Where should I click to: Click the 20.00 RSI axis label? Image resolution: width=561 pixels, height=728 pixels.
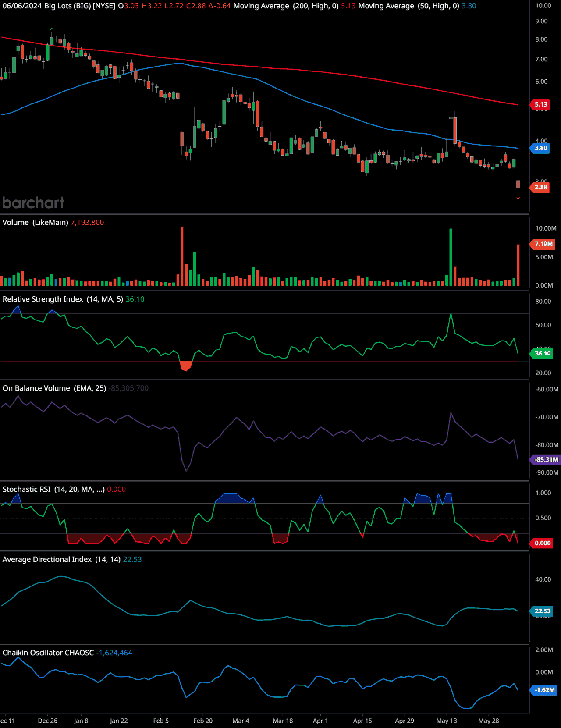(x=543, y=373)
